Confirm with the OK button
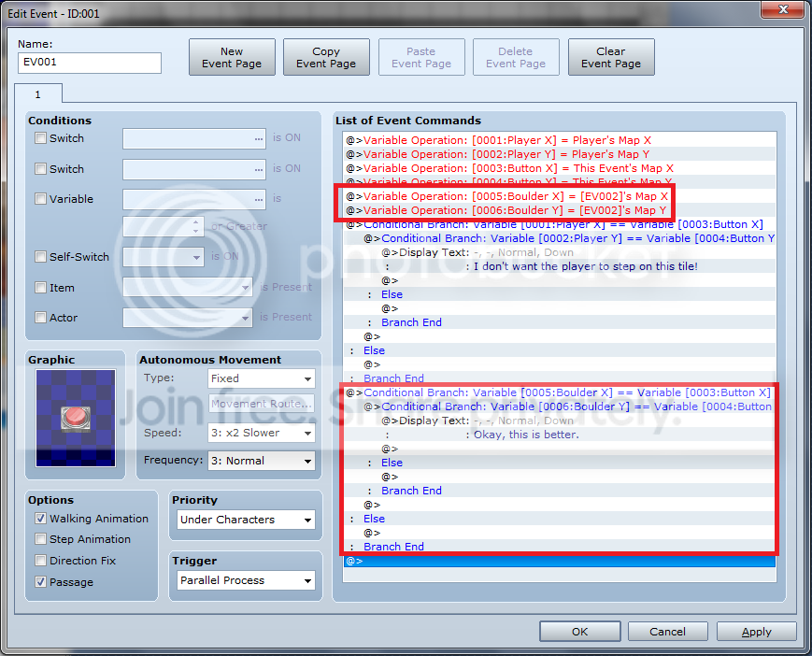 pyautogui.click(x=580, y=632)
